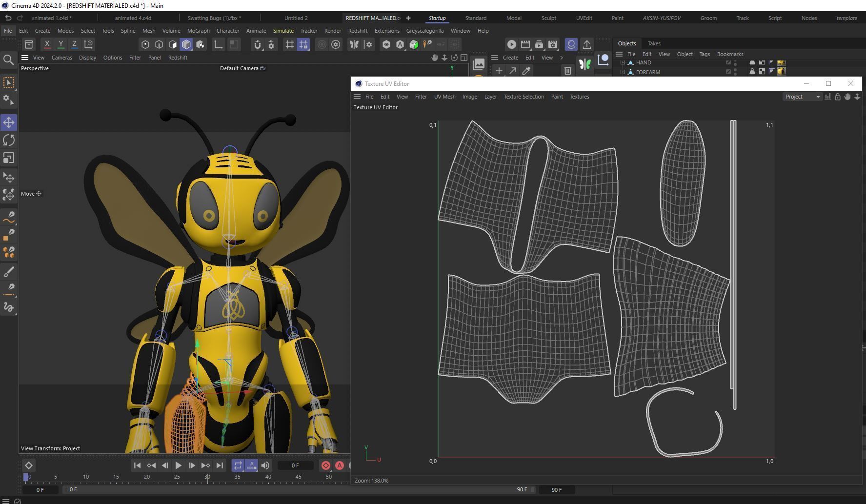The image size is (866, 504).
Task: Open edit render settings clapper gear icon
Action: click(x=553, y=44)
